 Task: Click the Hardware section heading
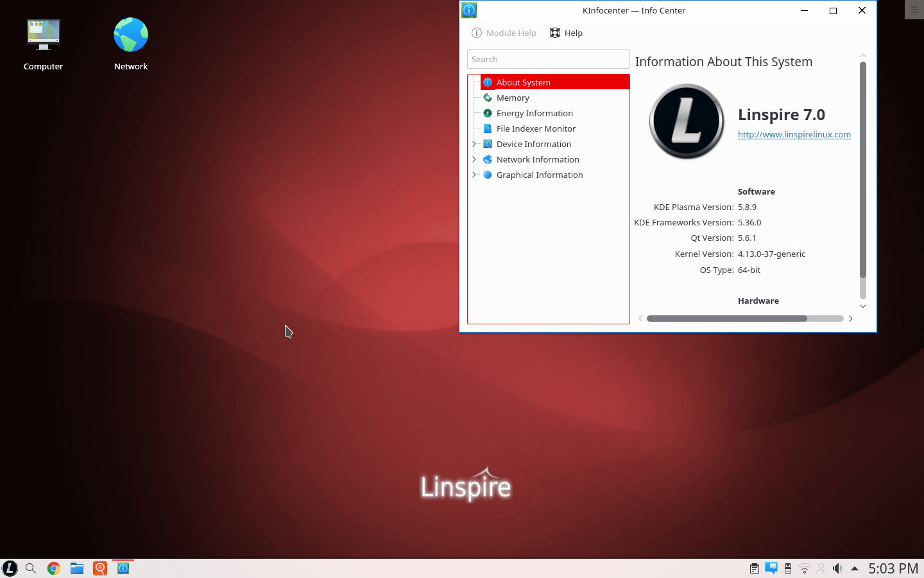point(758,301)
